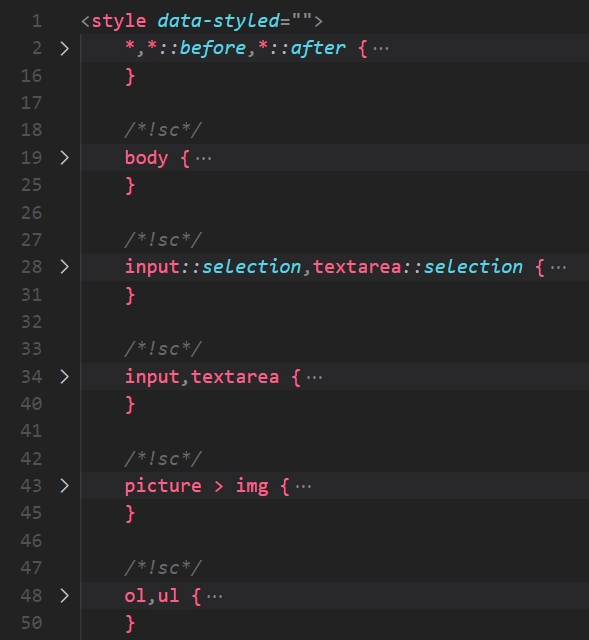The height and width of the screenshot is (640, 589).
Task: Click the /*!sc*/ comment on line 33
Action: click(x=163, y=349)
